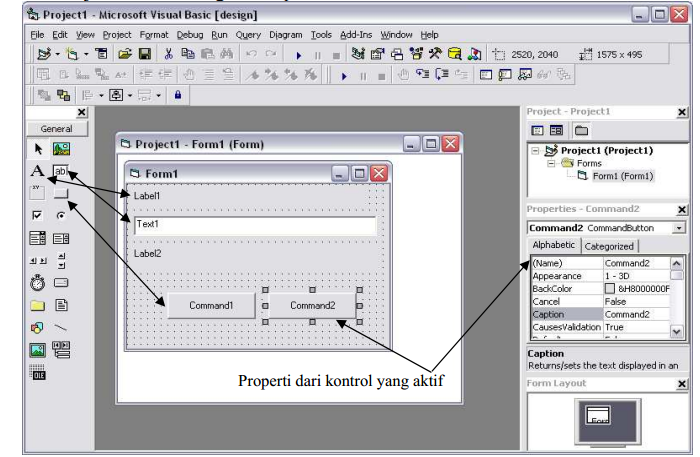Viewport: 700px width, 457px height.
Task: Select the Shape tool in toolbox
Action: tap(38, 328)
